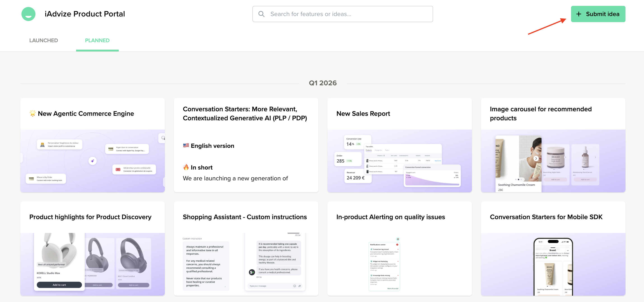The height and width of the screenshot is (302, 644).
Task: Open In-product Alerting on quality issues card
Action: click(390, 217)
